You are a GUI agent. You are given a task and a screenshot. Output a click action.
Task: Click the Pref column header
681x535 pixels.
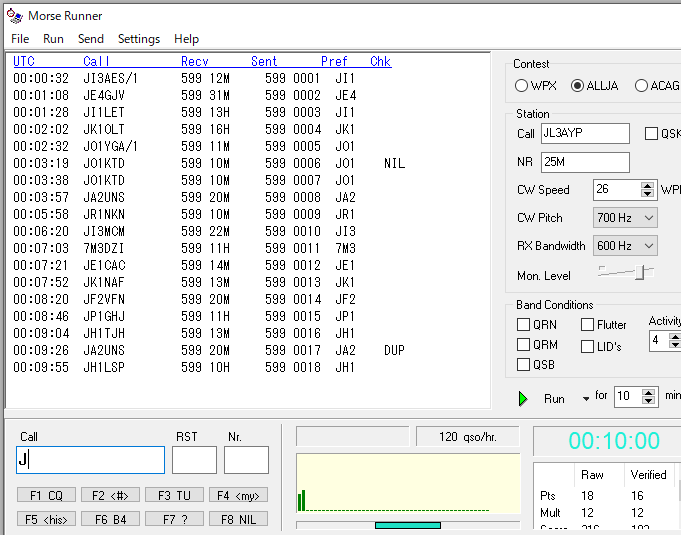tap(334, 61)
